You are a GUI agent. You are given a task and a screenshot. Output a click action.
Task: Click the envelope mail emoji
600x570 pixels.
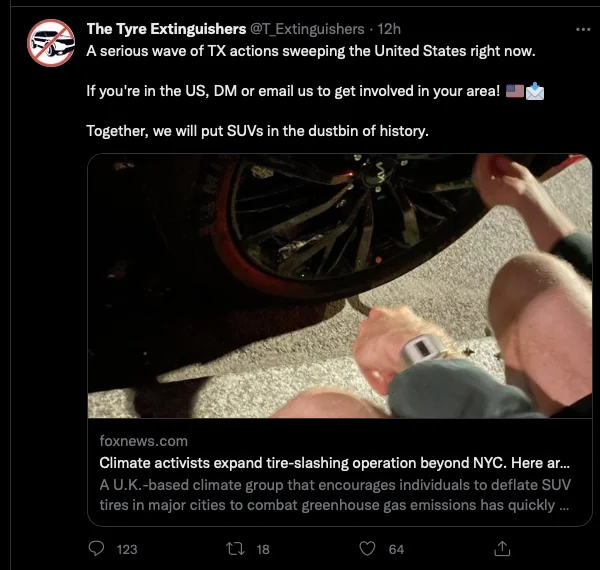(x=535, y=91)
